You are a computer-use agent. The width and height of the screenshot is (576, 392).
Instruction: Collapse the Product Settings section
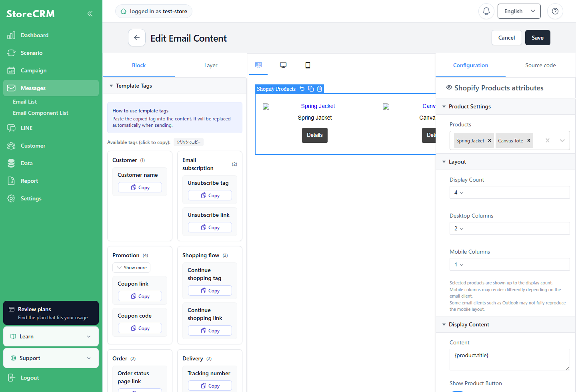click(506, 106)
